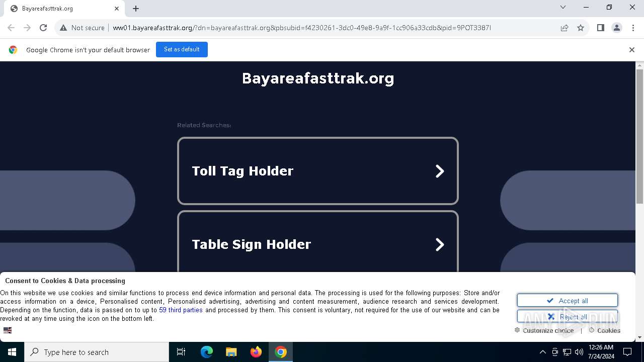Reload the page with the refresh icon
Screen dimensions: 644x362
click(x=43, y=28)
